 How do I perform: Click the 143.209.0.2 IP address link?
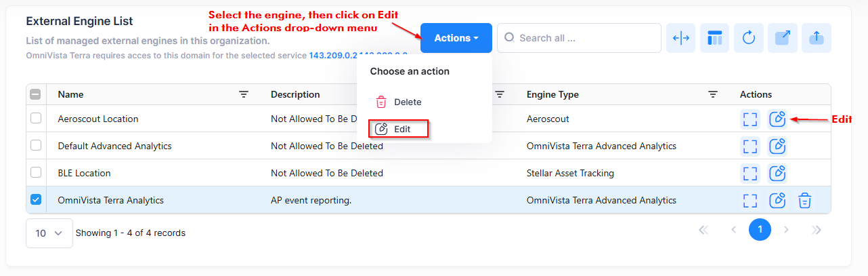tap(327, 54)
